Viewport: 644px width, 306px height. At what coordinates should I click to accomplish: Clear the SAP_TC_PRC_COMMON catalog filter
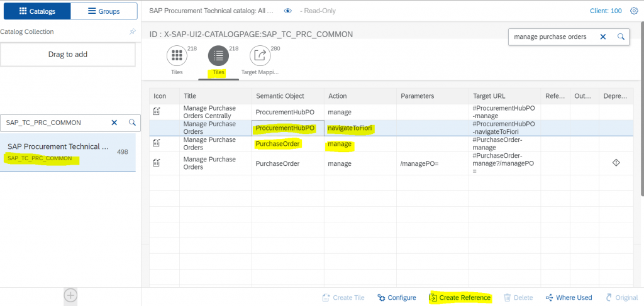114,123
